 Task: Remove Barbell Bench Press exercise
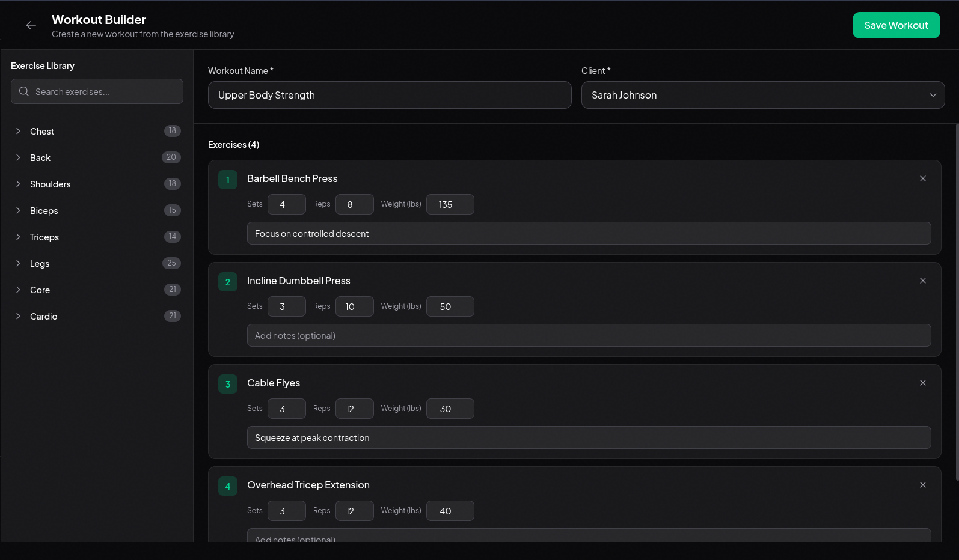point(923,178)
